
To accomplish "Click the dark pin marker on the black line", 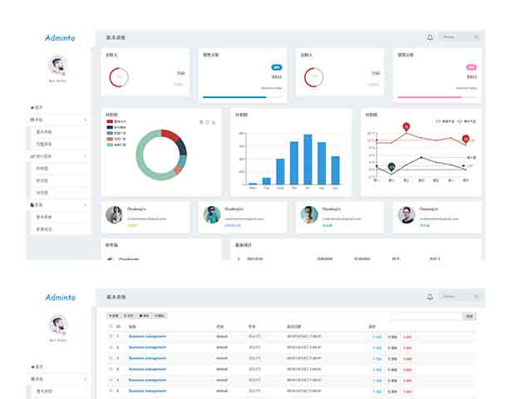I will pos(392,167).
